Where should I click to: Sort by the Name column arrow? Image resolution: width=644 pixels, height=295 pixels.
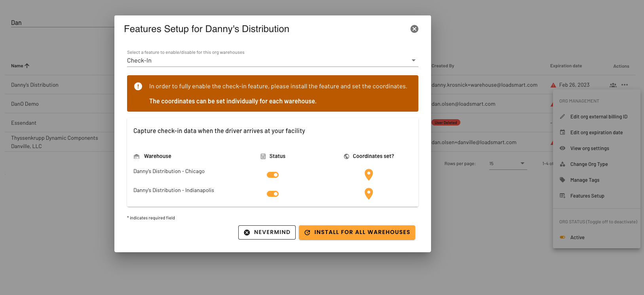tap(27, 66)
